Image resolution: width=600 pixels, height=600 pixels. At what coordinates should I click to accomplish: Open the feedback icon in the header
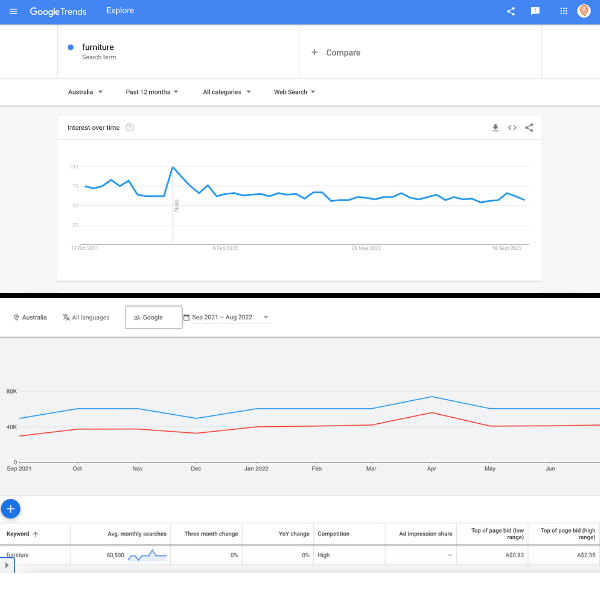pos(536,12)
